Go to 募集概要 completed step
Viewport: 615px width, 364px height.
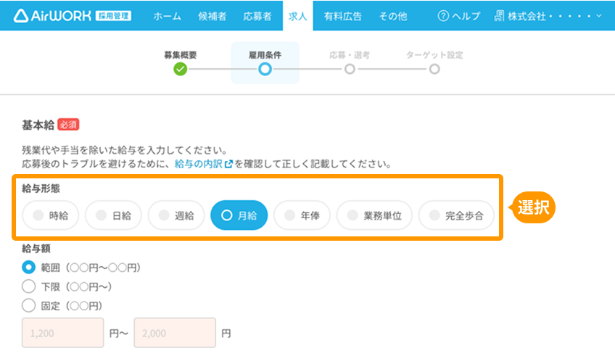pos(180,63)
